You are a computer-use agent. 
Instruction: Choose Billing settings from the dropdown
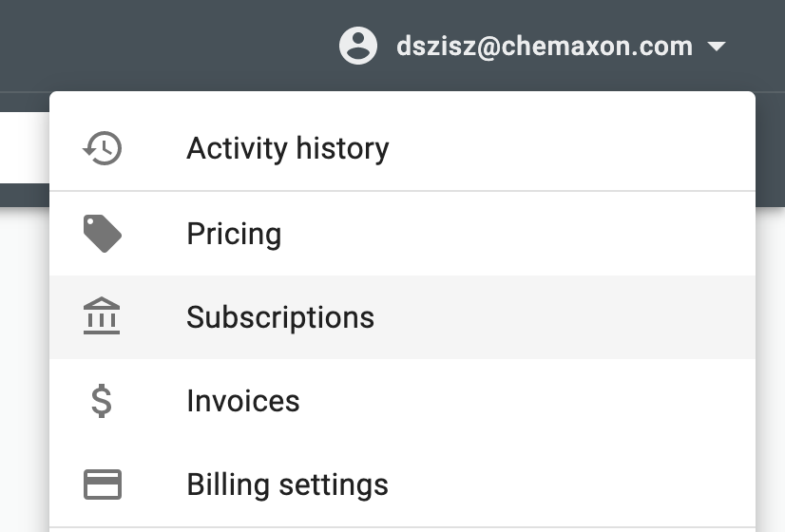[x=287, y=484]
